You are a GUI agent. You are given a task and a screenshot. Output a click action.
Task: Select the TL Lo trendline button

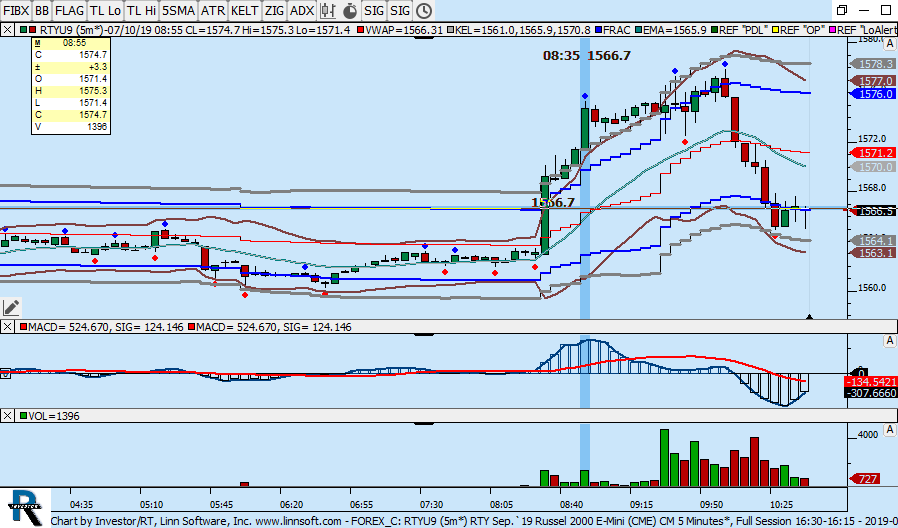pos(105,10)
